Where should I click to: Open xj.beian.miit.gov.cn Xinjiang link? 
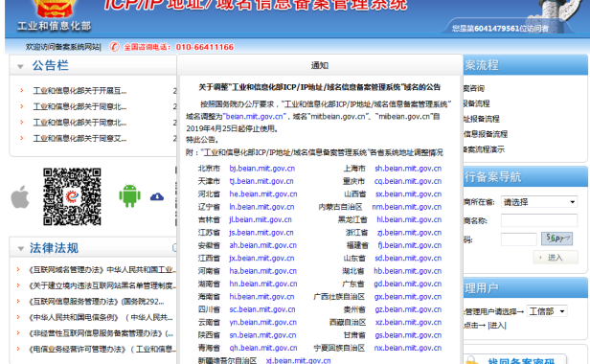pos(299,360)
